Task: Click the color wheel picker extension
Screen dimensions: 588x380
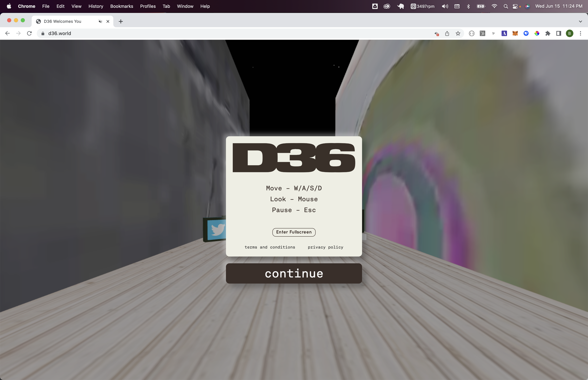Action: coord(537,33)
